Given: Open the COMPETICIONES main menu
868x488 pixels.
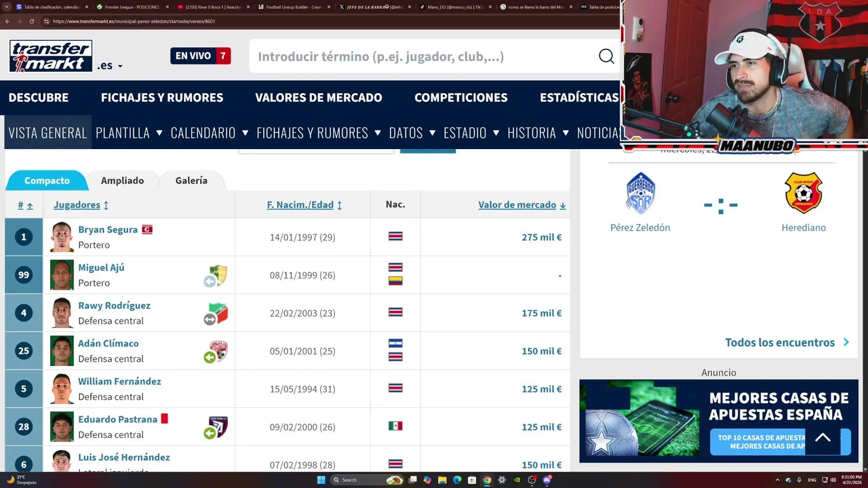Looking at the screenshot, I should coord(461,98).
